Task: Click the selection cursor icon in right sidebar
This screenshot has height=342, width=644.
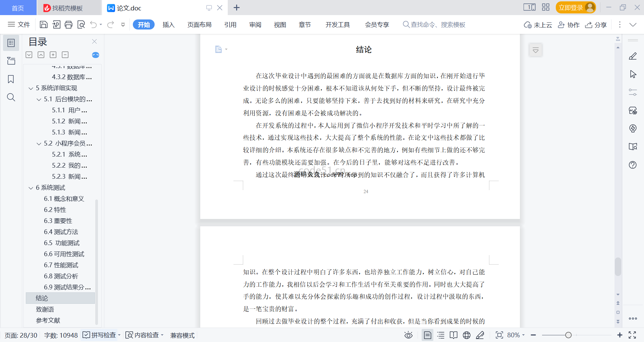Action: coord(633,74)
